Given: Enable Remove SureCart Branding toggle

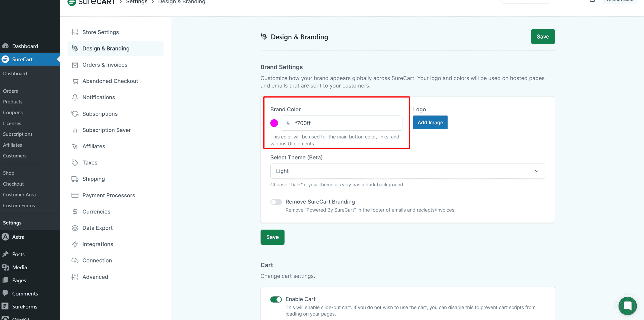Looking at the screenshot, I should coord(276,202).
